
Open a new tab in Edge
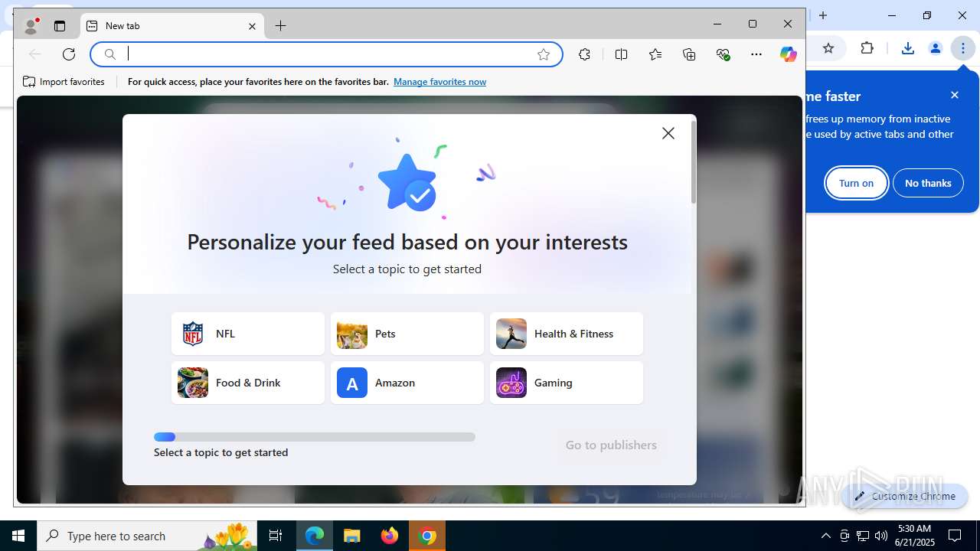[x=281, y=26]
